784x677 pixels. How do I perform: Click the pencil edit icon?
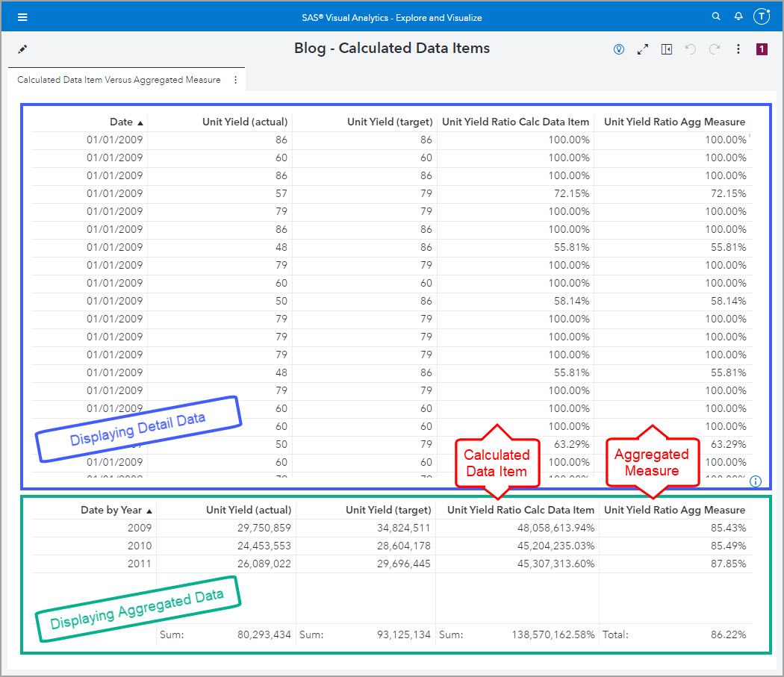pos(22,48)
